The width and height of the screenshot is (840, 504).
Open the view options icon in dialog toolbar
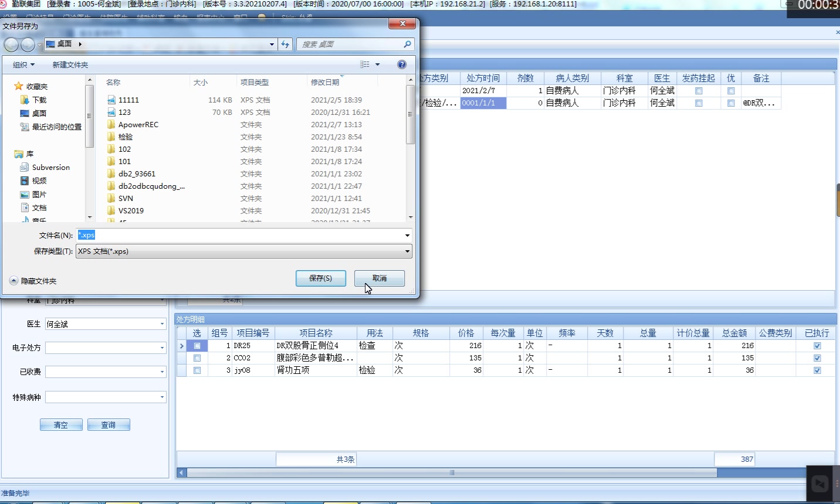click(x=365, y=64)
